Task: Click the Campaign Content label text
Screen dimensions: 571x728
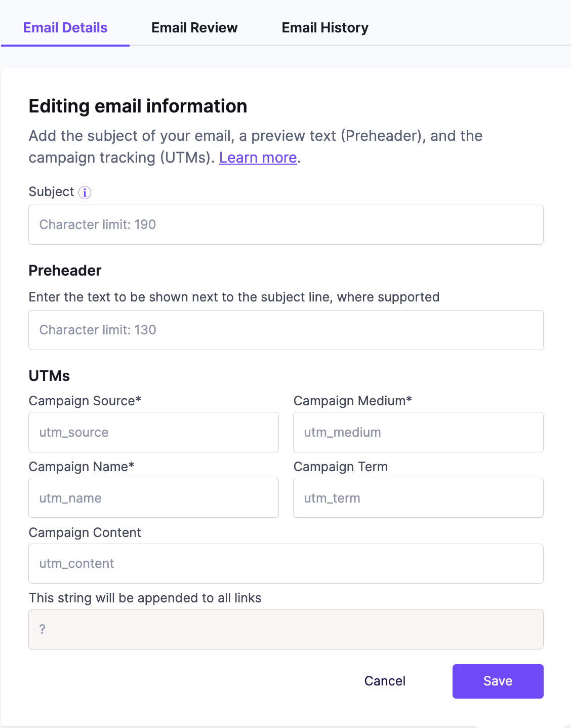Action: (85, 532)
